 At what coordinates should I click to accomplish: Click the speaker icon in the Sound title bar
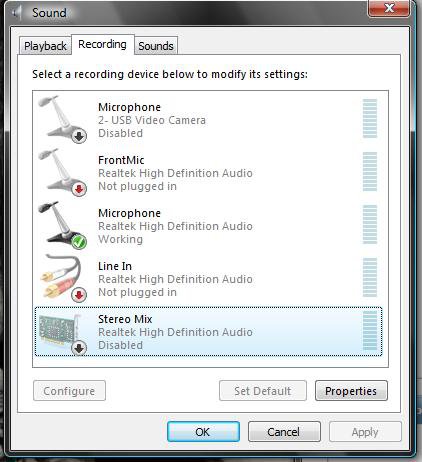pos(17,13)
